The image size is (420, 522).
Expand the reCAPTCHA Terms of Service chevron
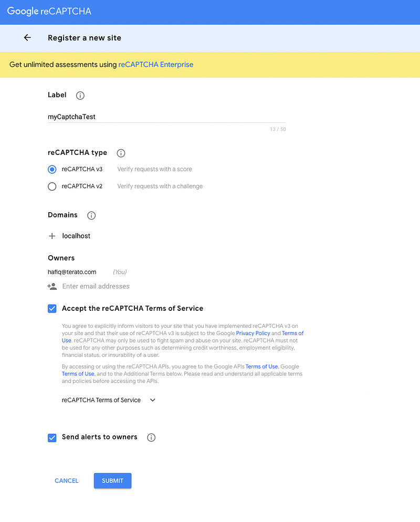152,400
